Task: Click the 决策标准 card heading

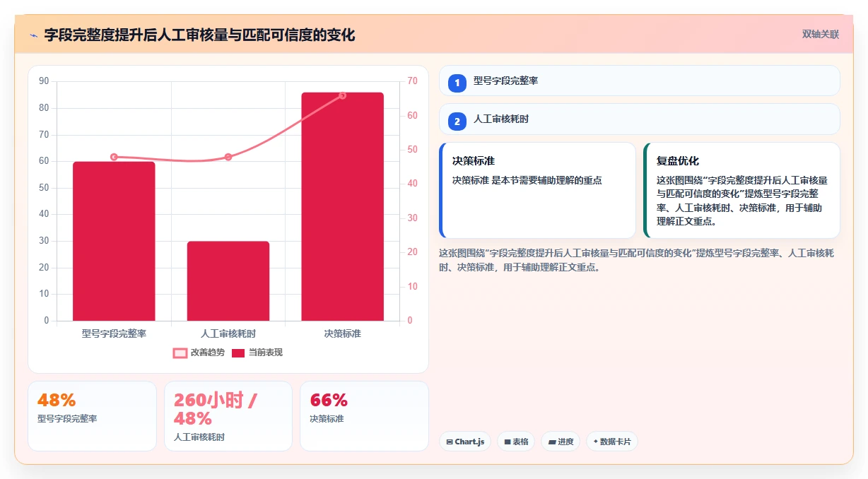Action: (x=474, y=161)
